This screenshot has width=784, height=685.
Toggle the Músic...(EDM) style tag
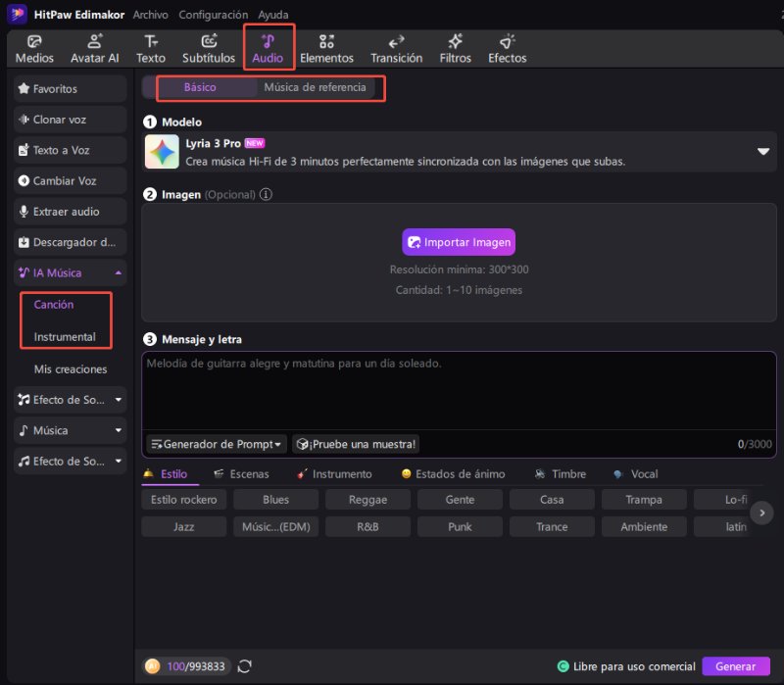coord(276,526)
